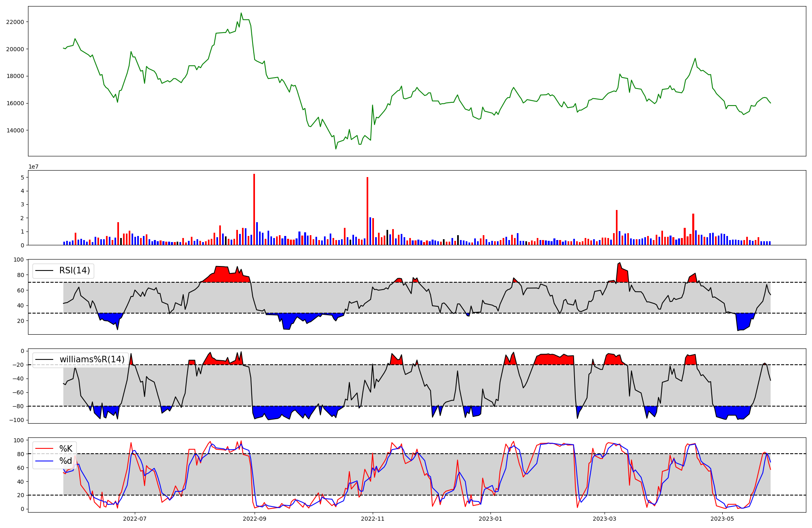The width and height of the screenshot is (812, 528).
Task: Click the 1e7 volume scale label
Action: click(x=33, y=167)
